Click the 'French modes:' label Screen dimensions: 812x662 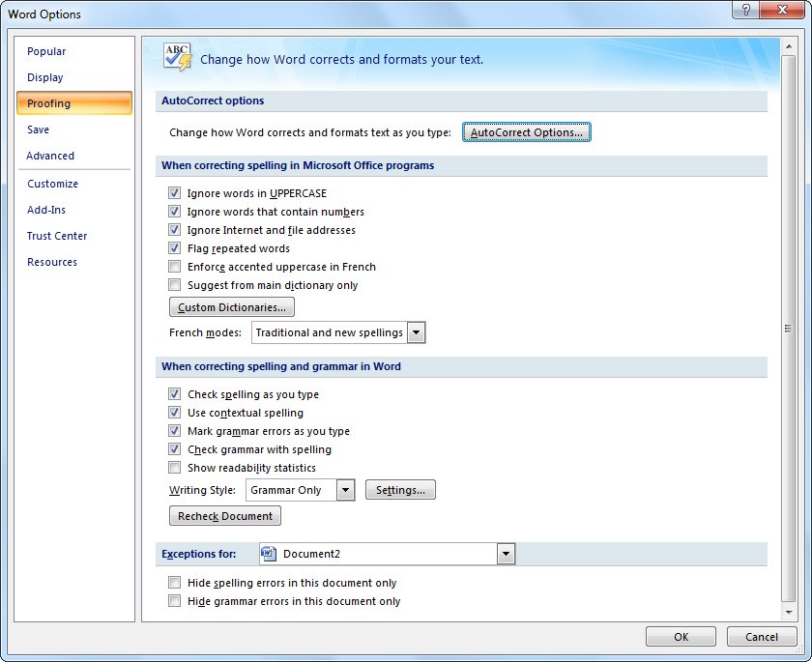[205, 332]
